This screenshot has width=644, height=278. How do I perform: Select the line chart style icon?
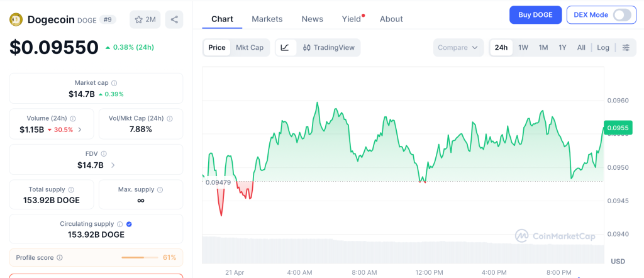(285, 48)
